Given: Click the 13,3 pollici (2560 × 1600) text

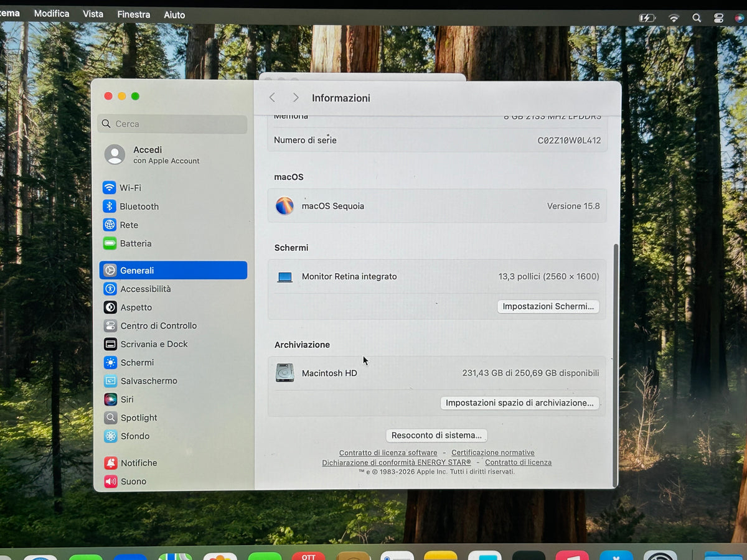Looking at the screenshot, I should click(548, 276).
